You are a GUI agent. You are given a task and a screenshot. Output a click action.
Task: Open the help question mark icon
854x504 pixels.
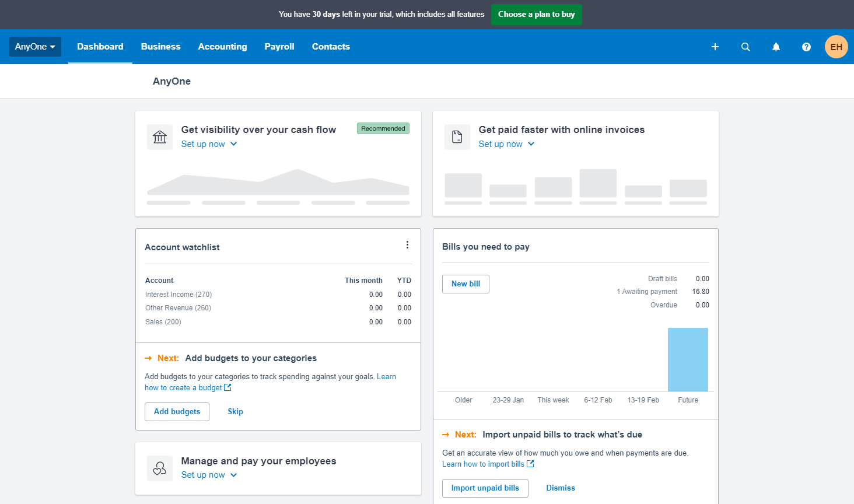click(x=806, y=47)
